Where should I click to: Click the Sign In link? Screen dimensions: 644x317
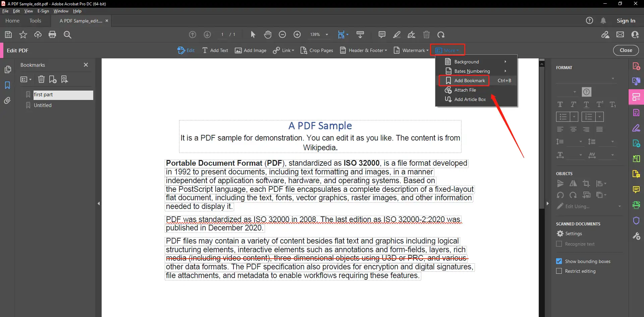626,21
